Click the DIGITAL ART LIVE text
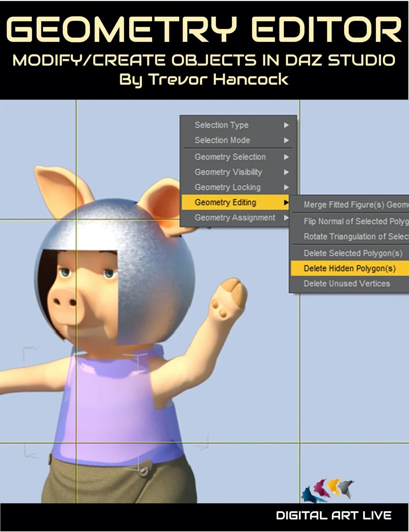The width and height of the screenshot is (409, 532). point(334,515)
